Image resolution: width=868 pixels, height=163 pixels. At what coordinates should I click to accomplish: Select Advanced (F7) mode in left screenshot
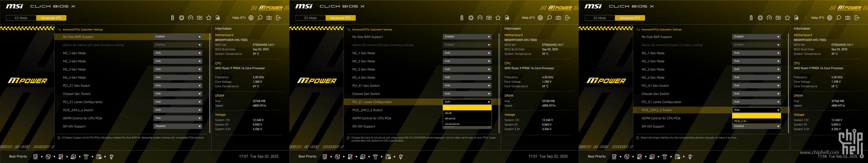51,18
